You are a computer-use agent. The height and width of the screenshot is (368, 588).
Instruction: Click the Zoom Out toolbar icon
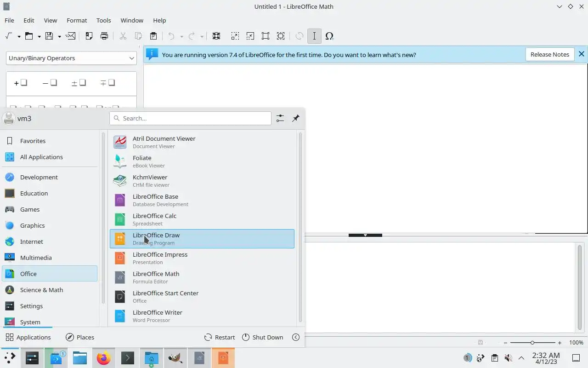pyautogui.click(x=250, y=36)
